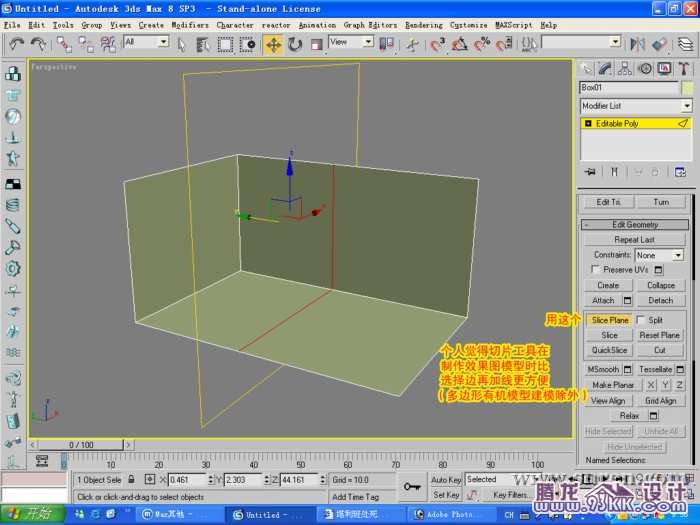Switch to the Motion command panel
This screenshot has width=700, height=525.
(x=645, y=69)
